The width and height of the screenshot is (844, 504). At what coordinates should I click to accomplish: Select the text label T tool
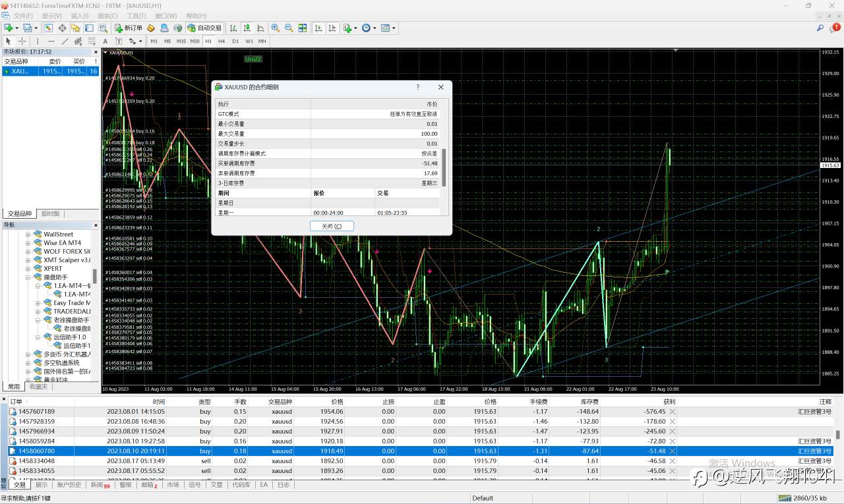point(118,41)
